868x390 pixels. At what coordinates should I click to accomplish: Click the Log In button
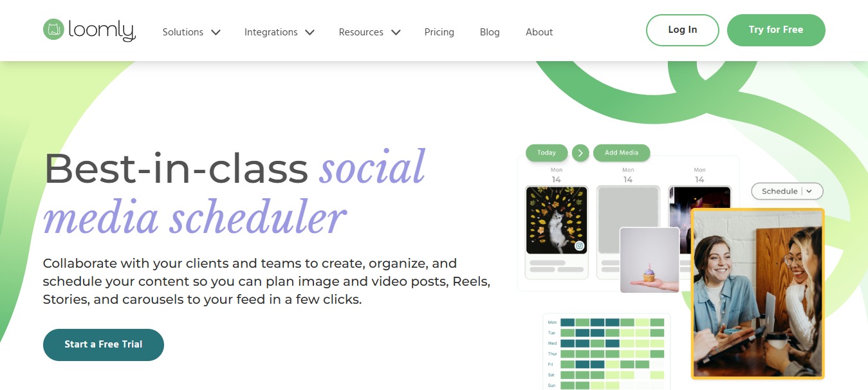(682, 30)
